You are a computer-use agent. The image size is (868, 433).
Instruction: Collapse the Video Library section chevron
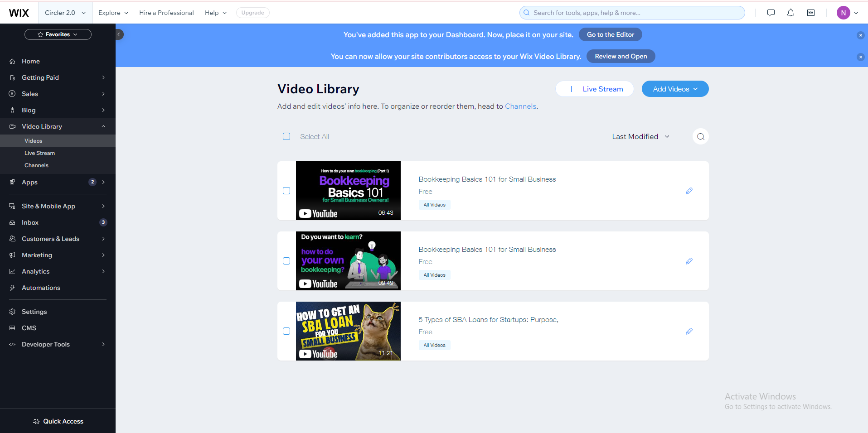click(103, 126)
